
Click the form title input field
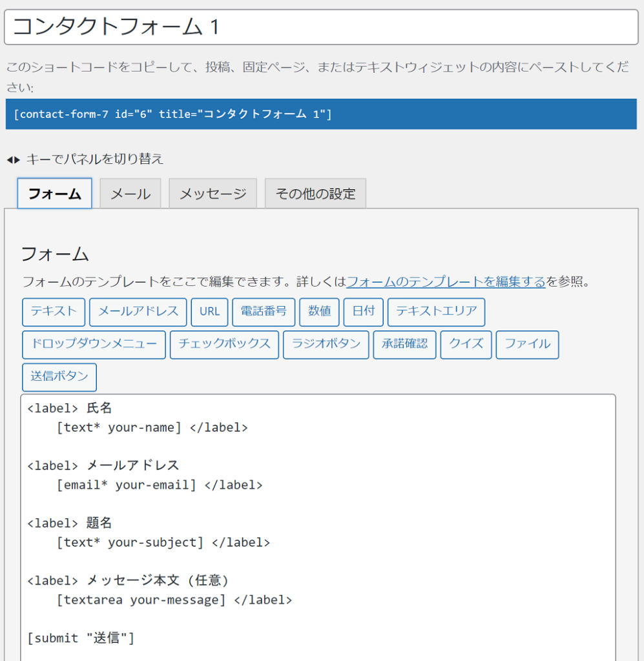(x=321, y=27)
